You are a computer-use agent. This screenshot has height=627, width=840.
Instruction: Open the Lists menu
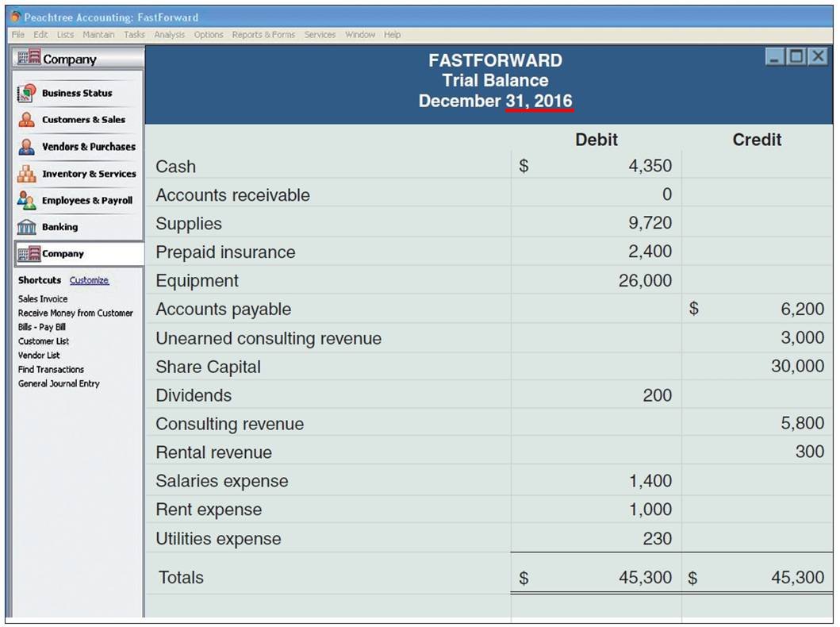pos(65,34)
